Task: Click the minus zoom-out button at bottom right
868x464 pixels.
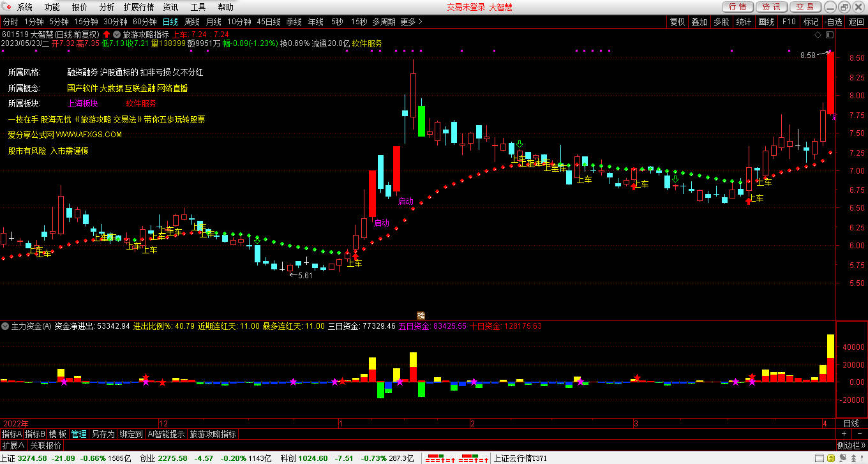Action: 858,434
